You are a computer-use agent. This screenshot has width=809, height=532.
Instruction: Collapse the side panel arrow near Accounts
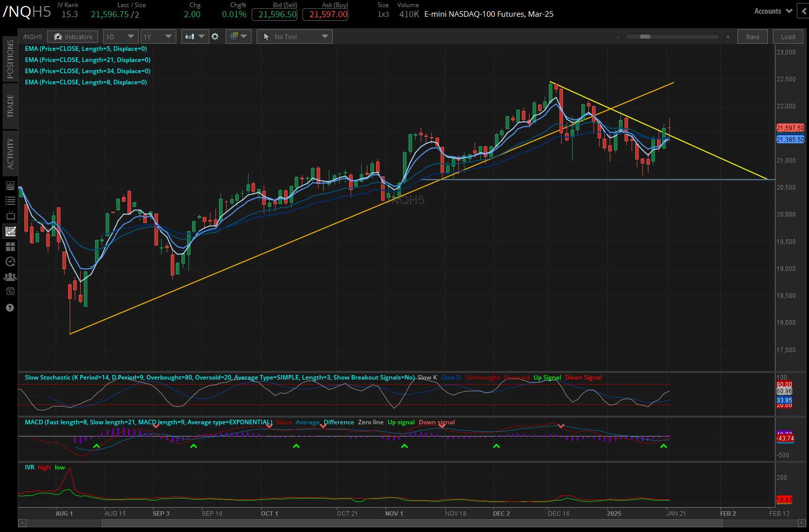pos(802,11)
